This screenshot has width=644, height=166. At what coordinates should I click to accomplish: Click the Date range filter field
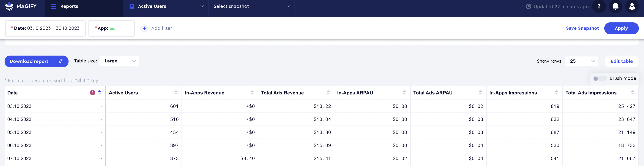(x=45, y=28)
